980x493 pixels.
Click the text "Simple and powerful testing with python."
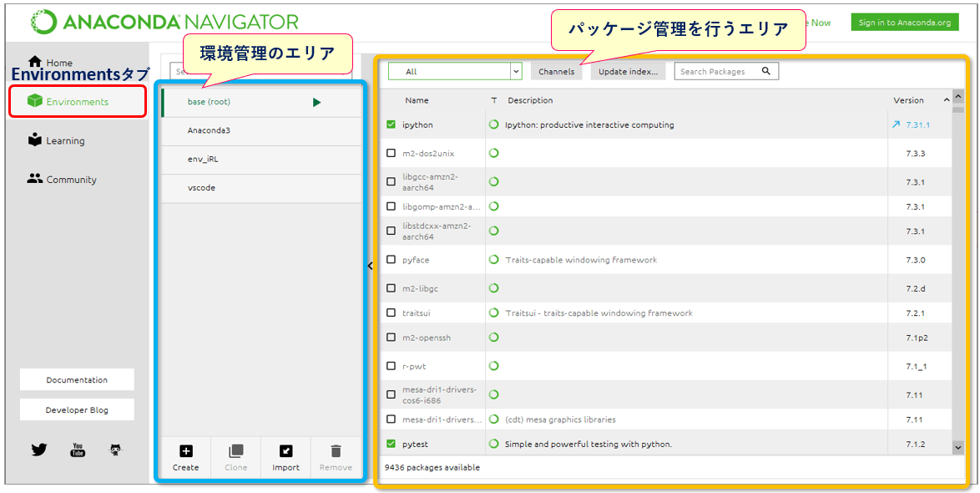589,445
